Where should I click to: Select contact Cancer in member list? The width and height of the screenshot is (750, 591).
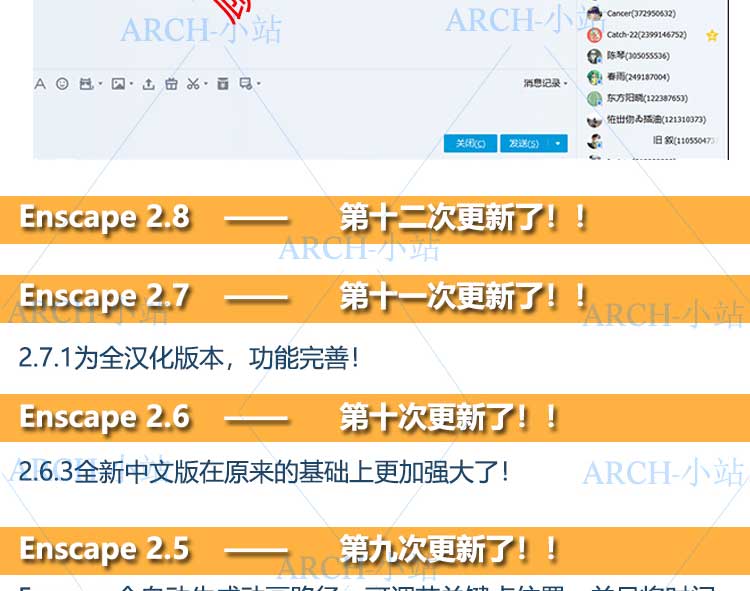(640, 13)
